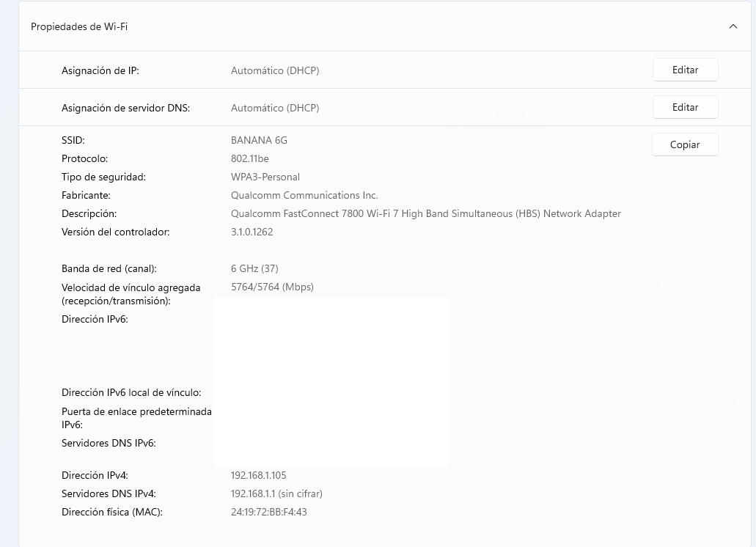This screenshot has height=547, width=756.
Task: Click the IPv4 DNS server 192.168.1.1 value
Action: tap(276, 493)
